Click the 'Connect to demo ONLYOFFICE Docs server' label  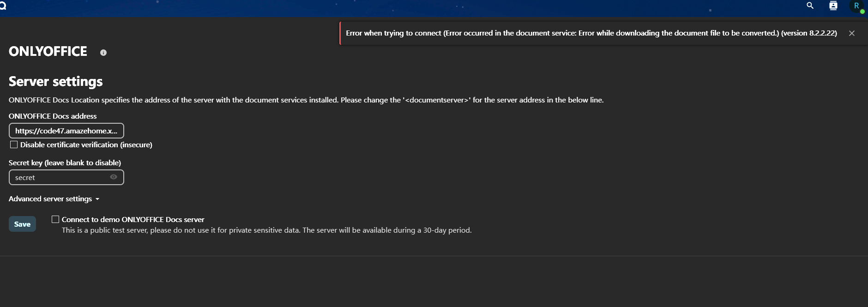(x=133, y=220)
